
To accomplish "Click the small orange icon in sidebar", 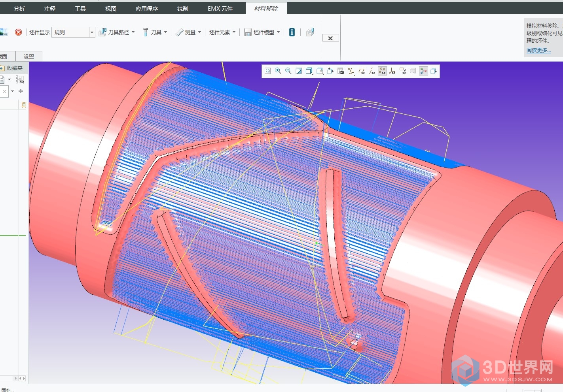I will 23,105.
